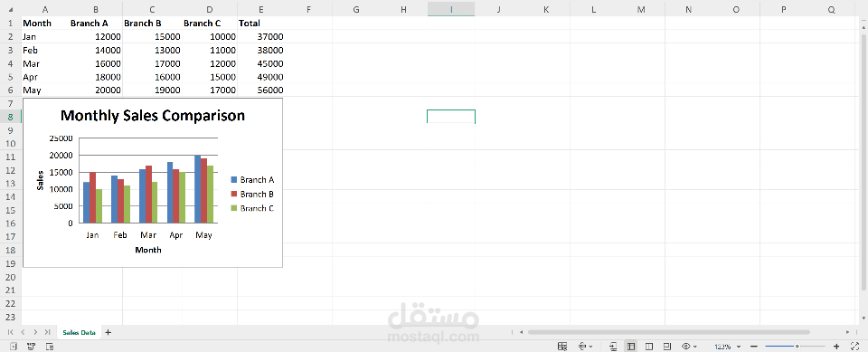This screenshot has height=352, width=868.
Task: Zoom in with the plus button
Action: click(x=836, y=347)
